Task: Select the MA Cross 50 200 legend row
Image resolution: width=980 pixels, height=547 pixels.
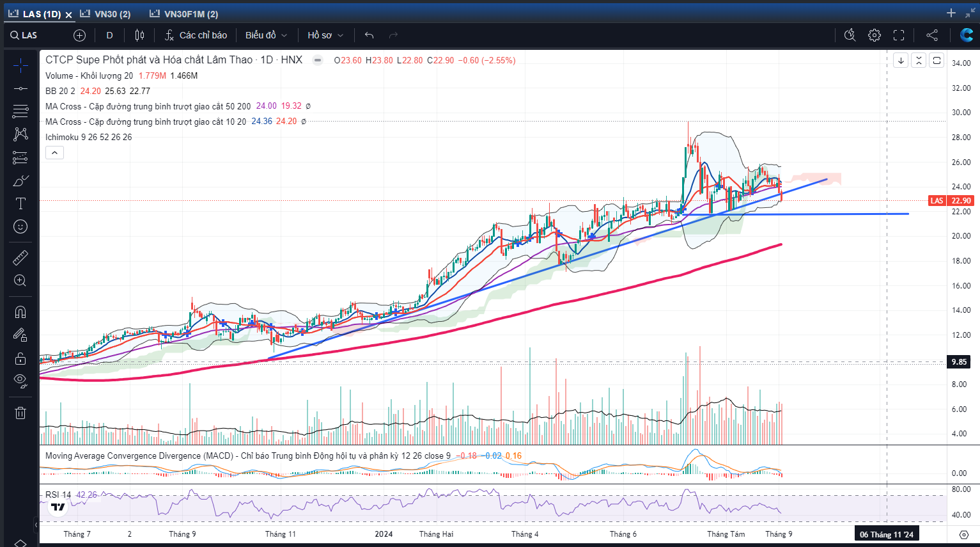Action: [148, 106]
